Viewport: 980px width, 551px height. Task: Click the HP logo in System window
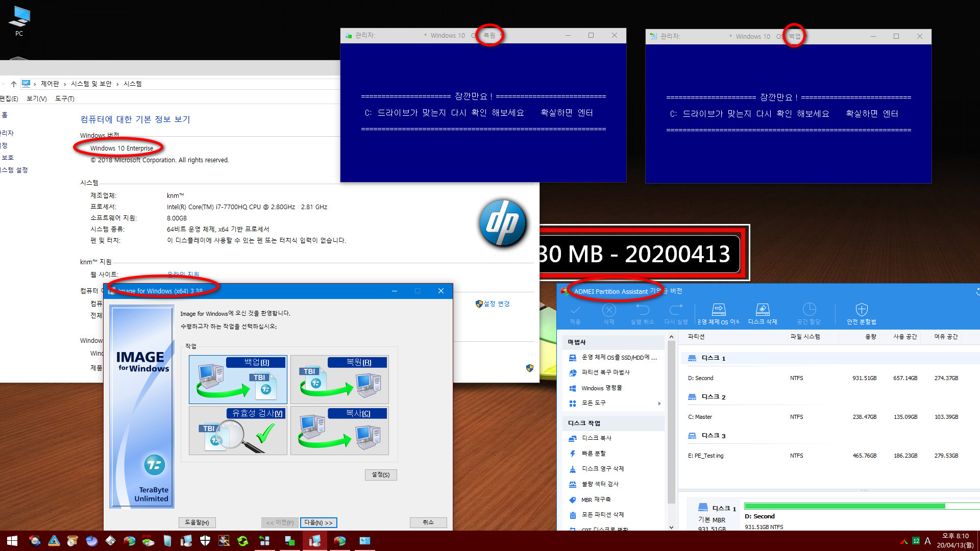503,223
